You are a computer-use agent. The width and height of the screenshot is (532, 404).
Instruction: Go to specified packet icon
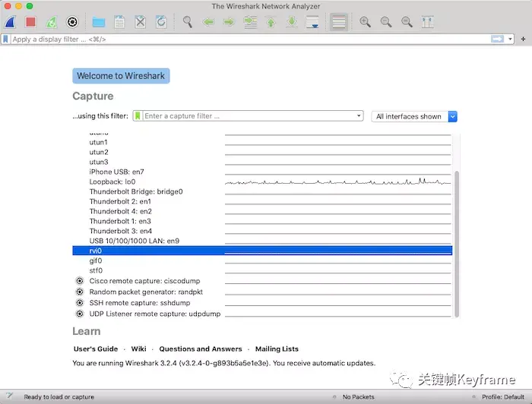click(x=250, y=22)
